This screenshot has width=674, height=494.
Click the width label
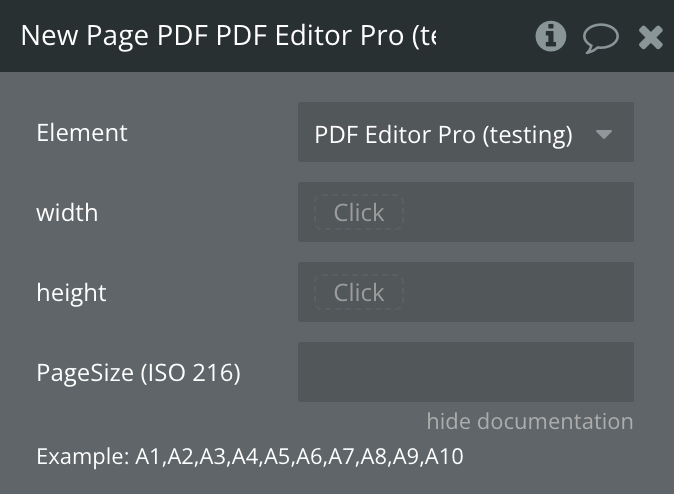pos(67,212)
